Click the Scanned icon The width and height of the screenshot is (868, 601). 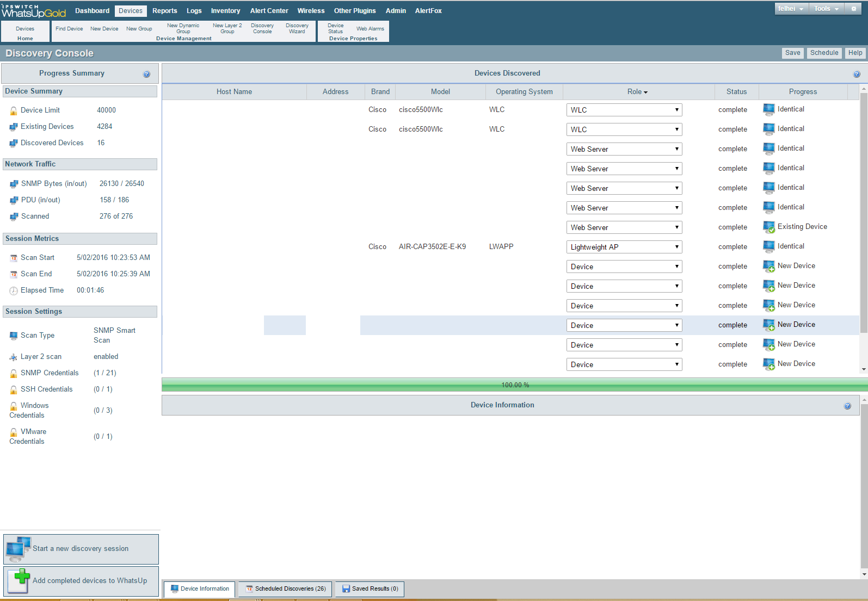14,216
